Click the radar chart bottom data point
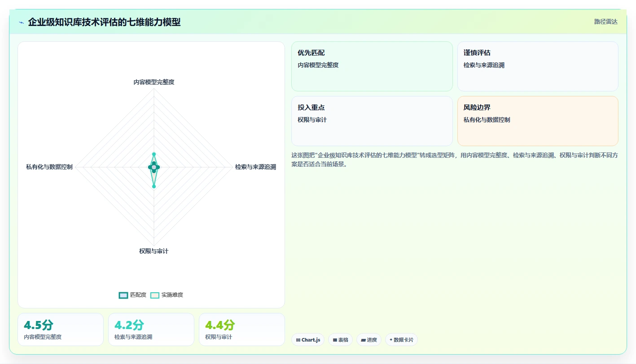 [x=154, y=186]
